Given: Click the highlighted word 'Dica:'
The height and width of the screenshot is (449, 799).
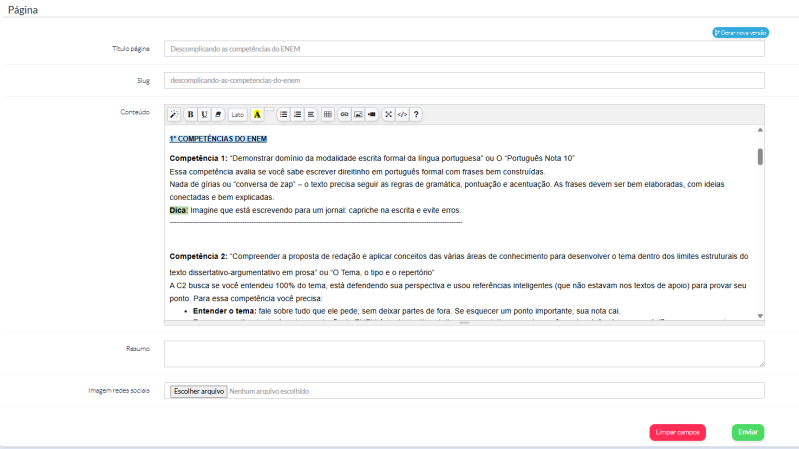Looking at the screenshot, I should [179, 210].
